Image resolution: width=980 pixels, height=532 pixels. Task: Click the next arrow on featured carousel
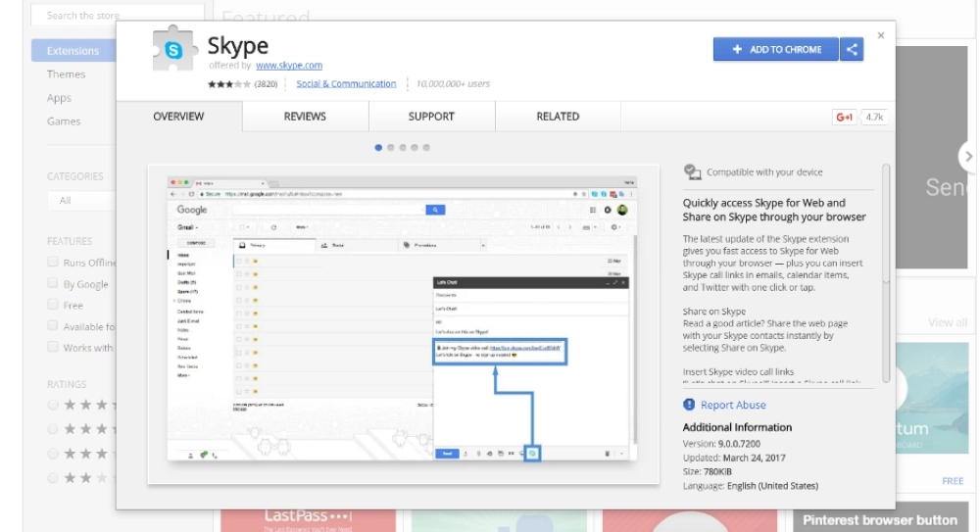[967, 156]
